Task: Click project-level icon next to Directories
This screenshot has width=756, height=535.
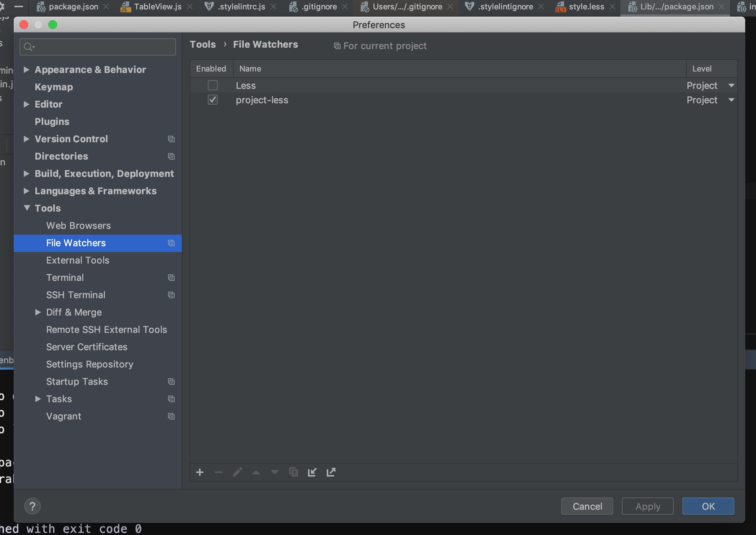Action: (x=171, y=156)
